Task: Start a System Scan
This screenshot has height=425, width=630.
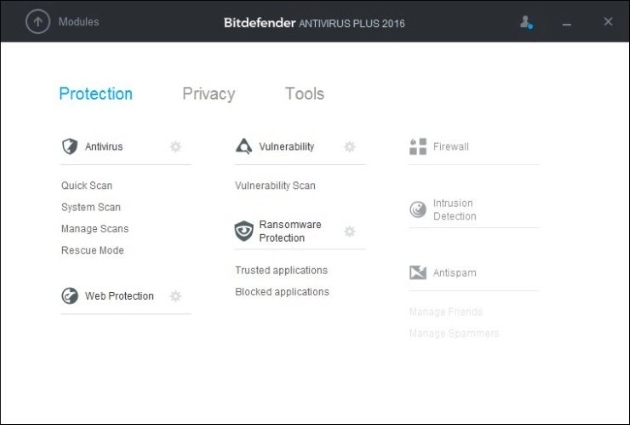Action: point(91,207)
